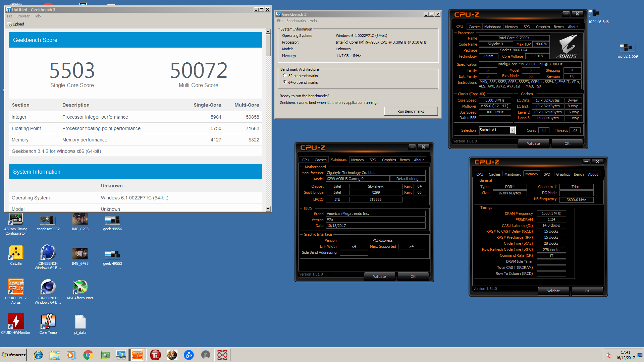644x362 pixels.
Task: Open the power-touch taskbar icon
Action: (206, 355)
